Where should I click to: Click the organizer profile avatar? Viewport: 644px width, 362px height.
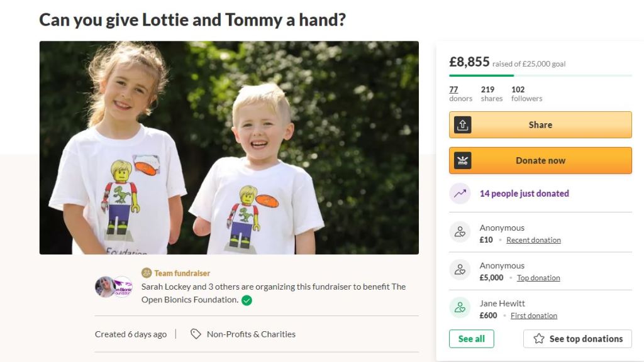click(106, 287)
